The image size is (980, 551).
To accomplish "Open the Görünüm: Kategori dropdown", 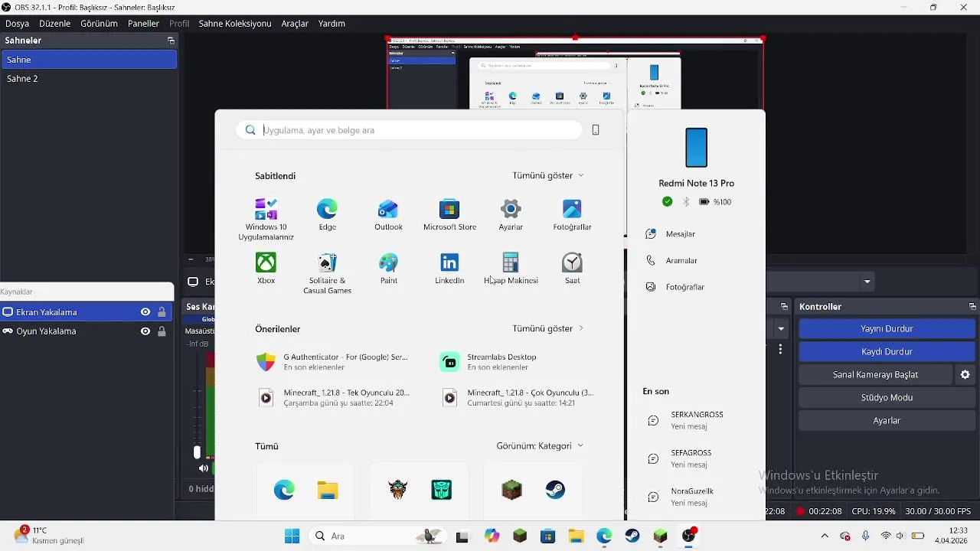I will point(540,446).
